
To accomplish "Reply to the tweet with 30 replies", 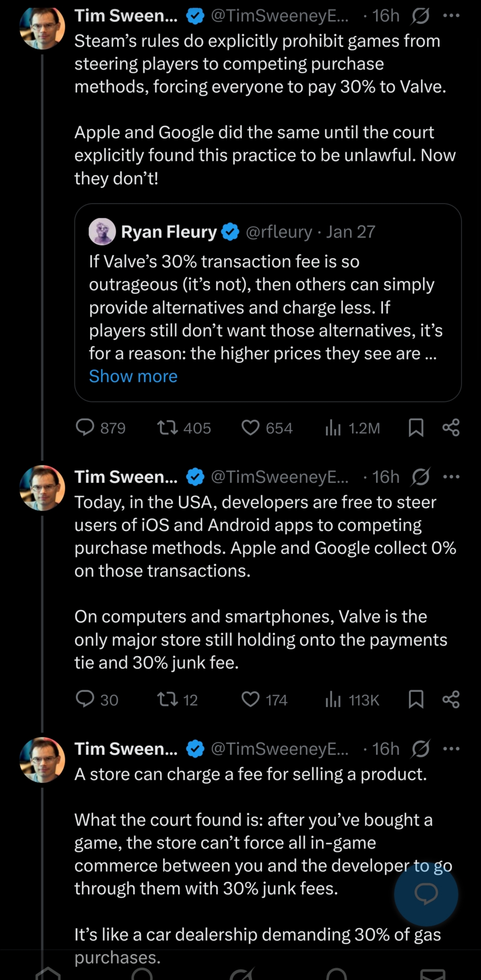I will tap(85, 700).
